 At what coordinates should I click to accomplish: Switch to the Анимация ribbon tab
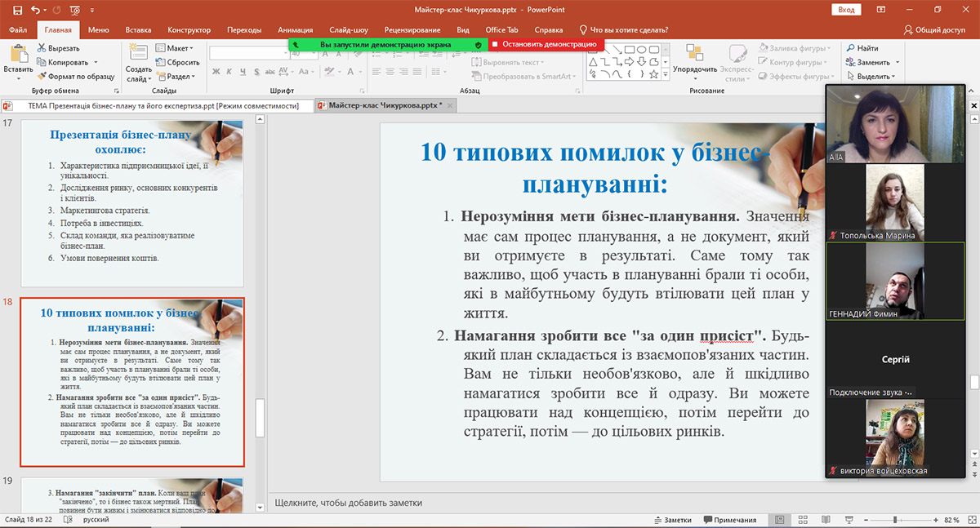pos(295,30)
